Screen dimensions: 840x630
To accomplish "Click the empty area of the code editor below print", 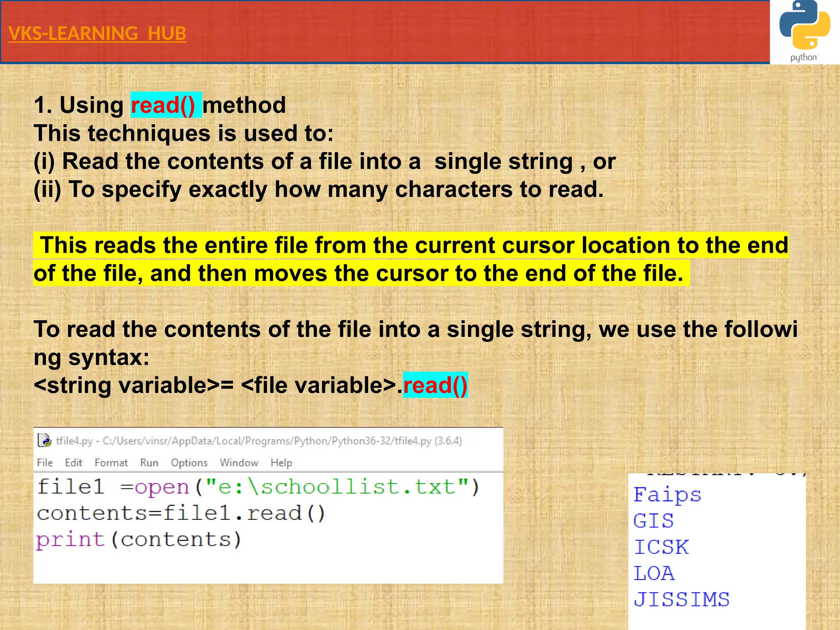I will (268, 567).
